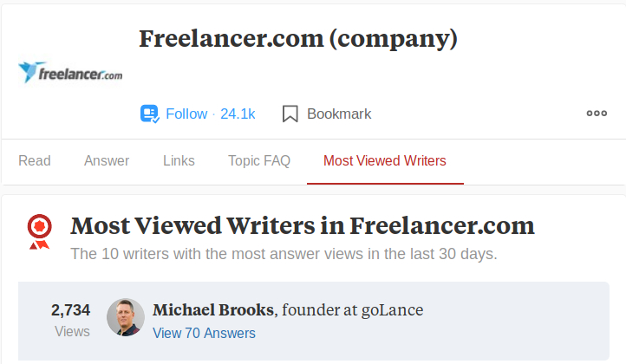
Task: Open Michael Brooks' profile photo
Action: tap(125, 318)
